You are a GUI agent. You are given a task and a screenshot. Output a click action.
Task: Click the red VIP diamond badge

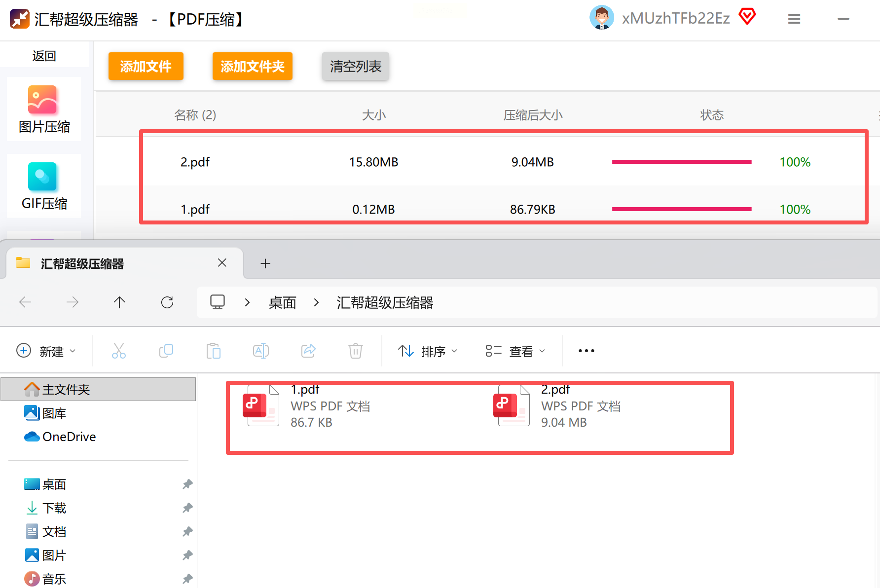click(x=747, y=17)
